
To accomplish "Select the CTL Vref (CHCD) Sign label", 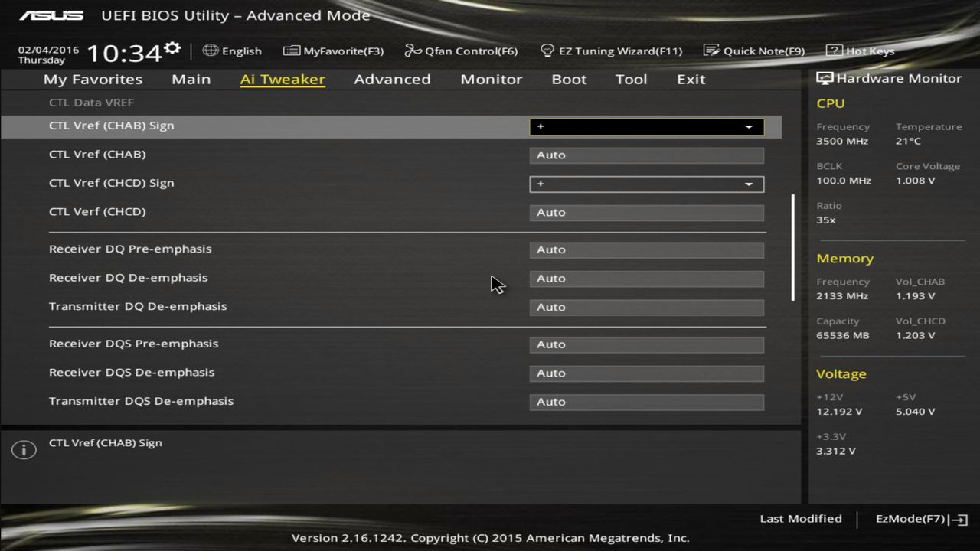I will coord(112,183).
